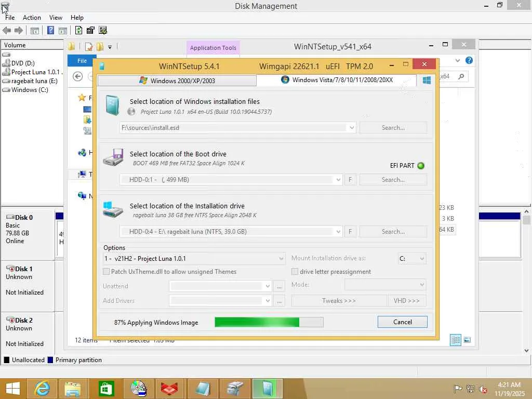Screen dimensions: 532x399
Task: Open Mount Installation drive letter C: dropdown
Action: [411, 259]
